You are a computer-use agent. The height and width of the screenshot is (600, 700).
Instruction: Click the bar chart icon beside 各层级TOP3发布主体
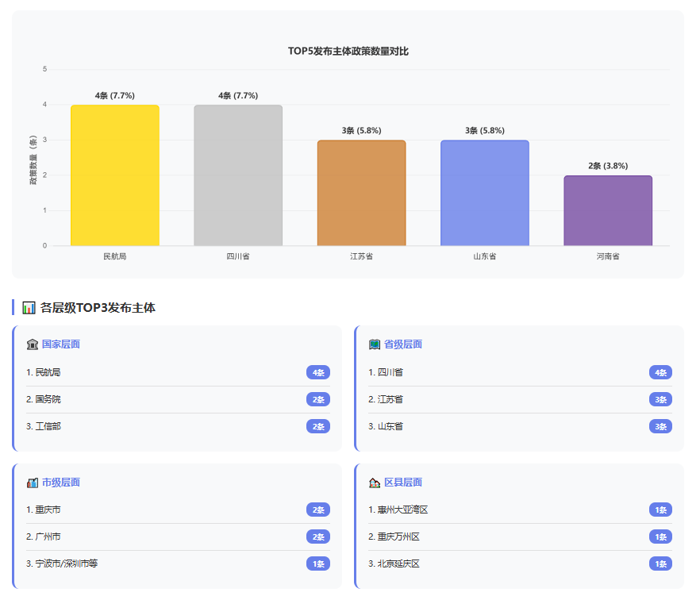click(x=29, y=308)
